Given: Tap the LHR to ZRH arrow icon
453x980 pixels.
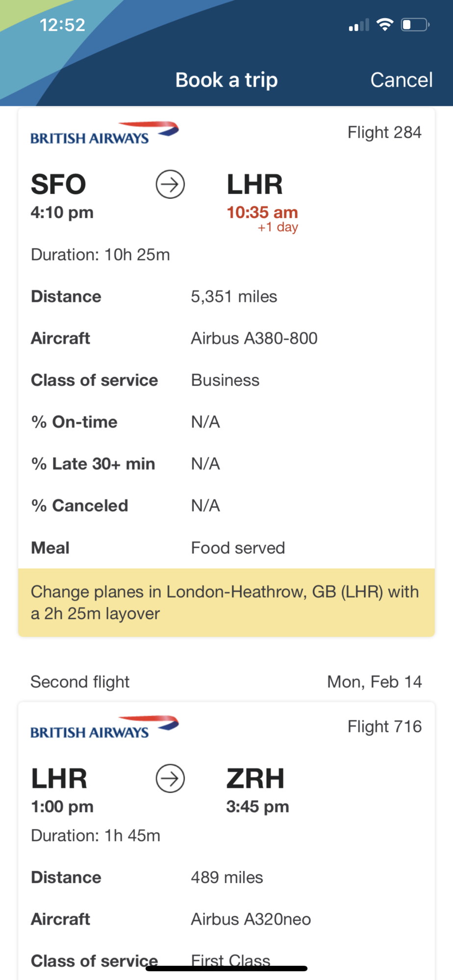Looking at the screenshot, I should 170,778.
